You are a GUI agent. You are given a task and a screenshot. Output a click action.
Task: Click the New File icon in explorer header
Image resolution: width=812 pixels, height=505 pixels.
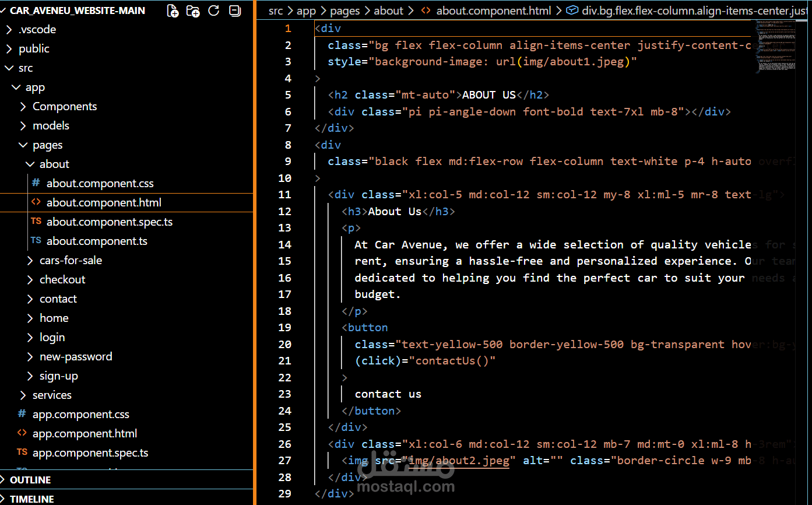tap(173, 10)
